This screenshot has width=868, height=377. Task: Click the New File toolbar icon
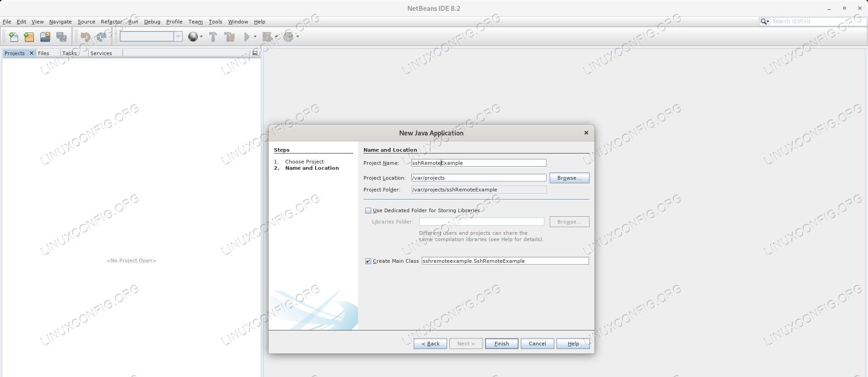tap(14, 37)
